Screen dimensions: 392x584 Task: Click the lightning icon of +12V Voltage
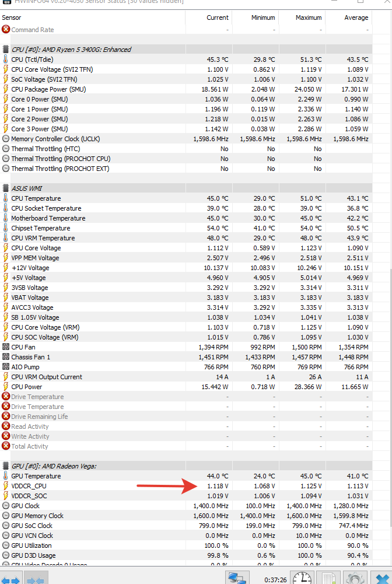click(6, 267)
